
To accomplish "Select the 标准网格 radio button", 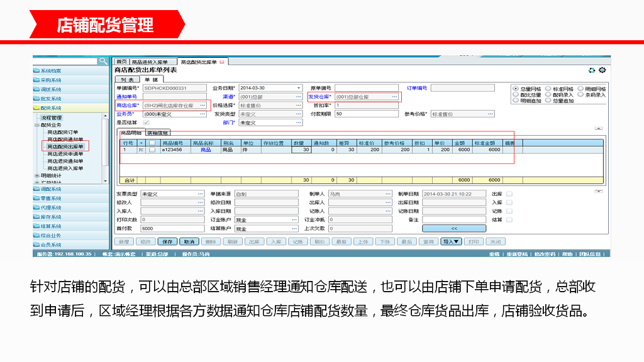I will coord(548,89).
